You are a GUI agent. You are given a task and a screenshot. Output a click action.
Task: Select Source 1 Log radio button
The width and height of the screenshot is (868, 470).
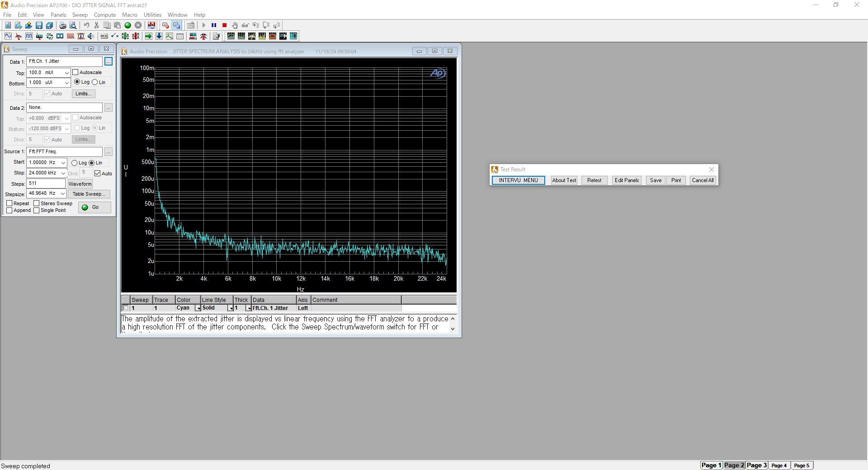pyautogui.click(x=74, y=163)
